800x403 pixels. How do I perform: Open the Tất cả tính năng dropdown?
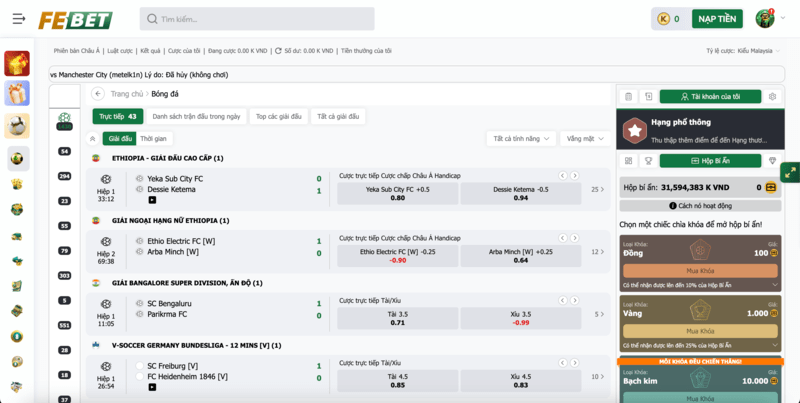tap(521, 139)
